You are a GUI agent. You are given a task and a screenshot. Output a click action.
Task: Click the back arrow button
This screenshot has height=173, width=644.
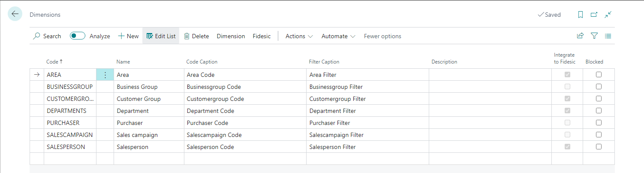coord(15,14)
